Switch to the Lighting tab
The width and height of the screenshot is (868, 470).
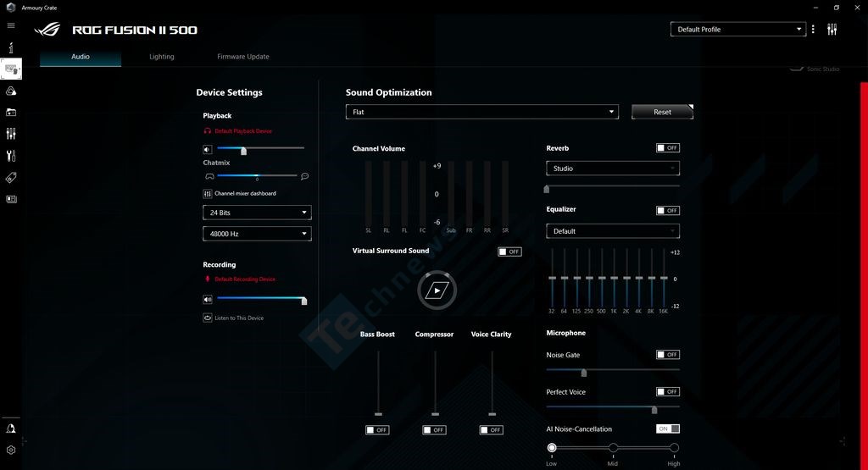pos(162,57)
